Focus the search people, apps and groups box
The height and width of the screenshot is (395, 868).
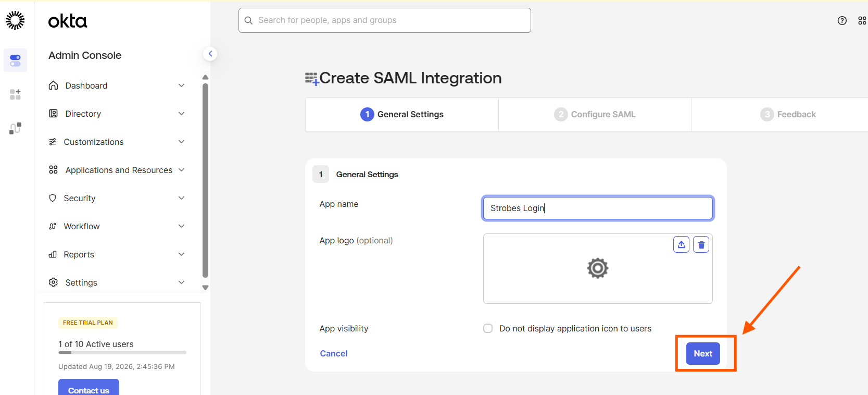(385, 20)
